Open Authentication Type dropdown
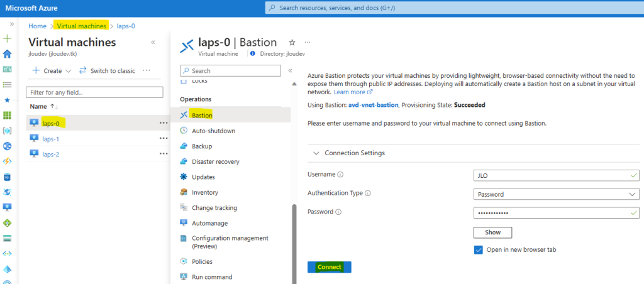Viewport: 644px width, 284px height. [556, 194]
